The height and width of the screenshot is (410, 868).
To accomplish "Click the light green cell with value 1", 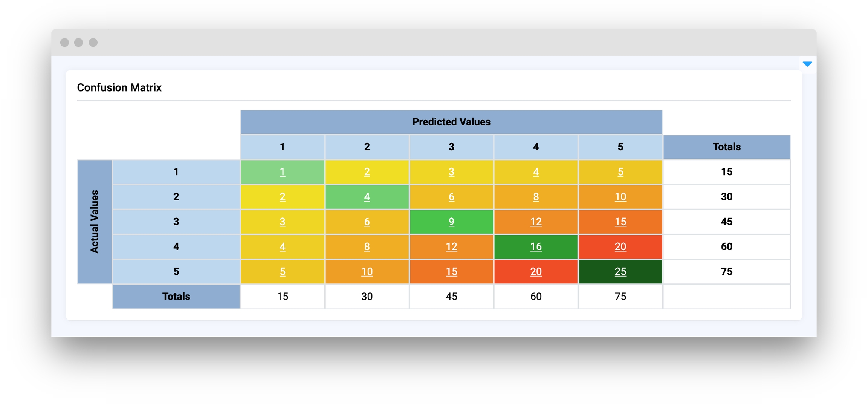I will pyautogui.click(x=282, y=172).
